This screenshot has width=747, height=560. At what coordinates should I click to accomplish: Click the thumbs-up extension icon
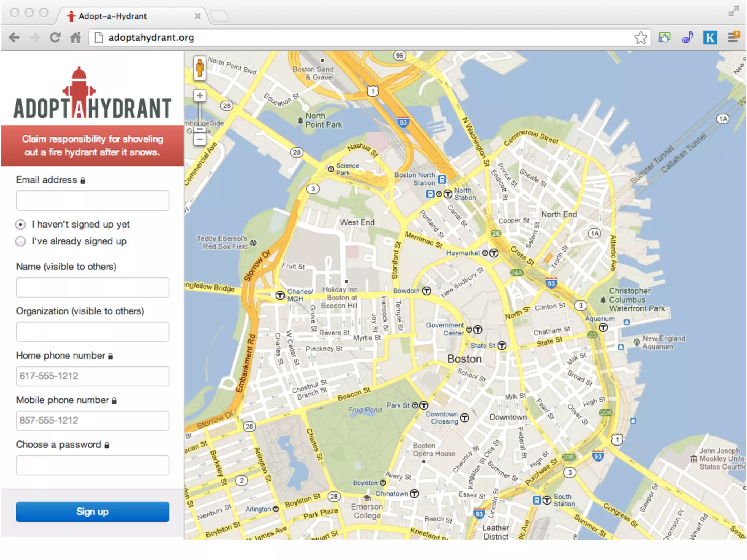tap(664, 38)
